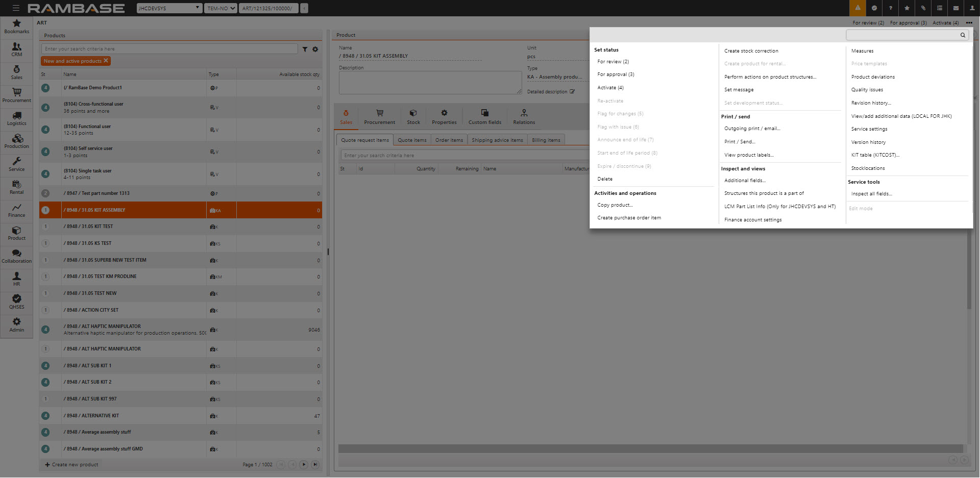This screenshot has height=478, width=980.
Task: Open the Bookmarks sidebar icon
Action: (16, 26)
